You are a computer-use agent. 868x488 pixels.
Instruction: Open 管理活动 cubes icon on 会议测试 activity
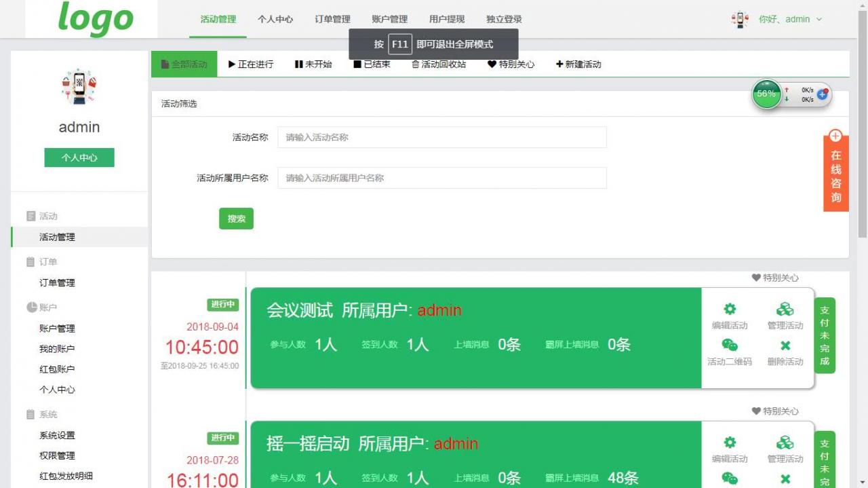click(785, 309)
